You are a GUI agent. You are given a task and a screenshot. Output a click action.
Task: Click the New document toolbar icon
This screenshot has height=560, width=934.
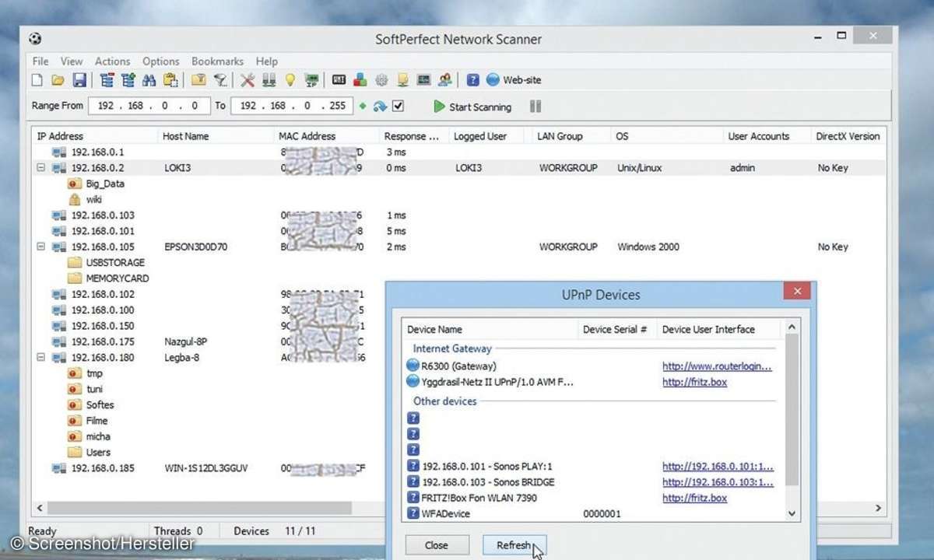[37, 80]
